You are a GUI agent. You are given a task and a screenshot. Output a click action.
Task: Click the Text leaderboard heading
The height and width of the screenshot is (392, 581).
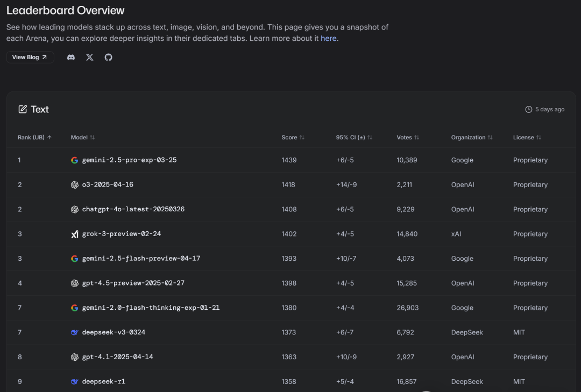(x=40, y=109)
